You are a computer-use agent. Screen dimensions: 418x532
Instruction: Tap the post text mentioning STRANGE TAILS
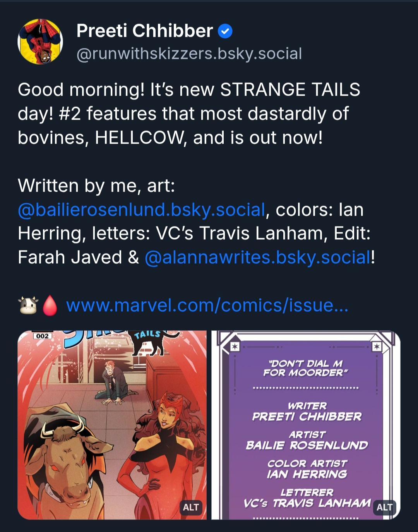tap(189, 113)
